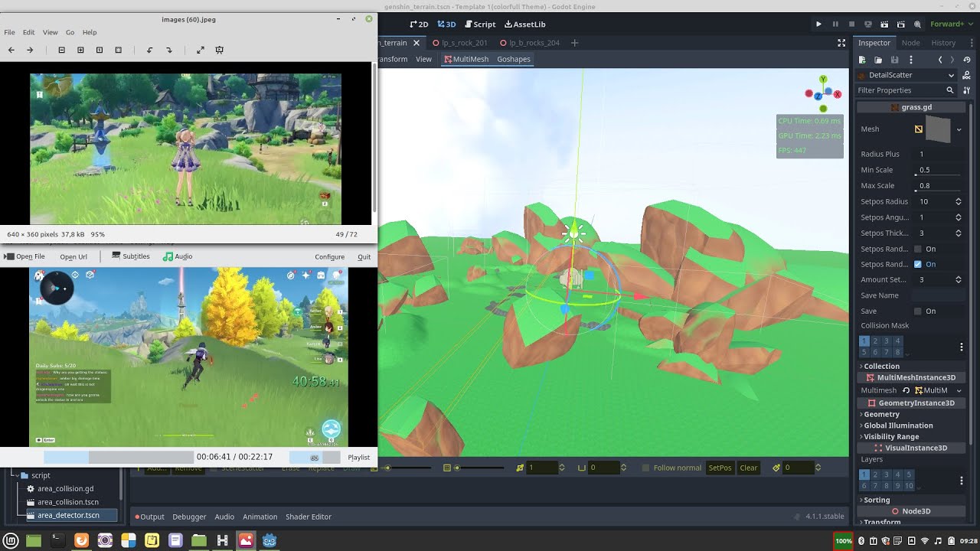Rotate image counterclockwise in image viewer

[149, 50]
